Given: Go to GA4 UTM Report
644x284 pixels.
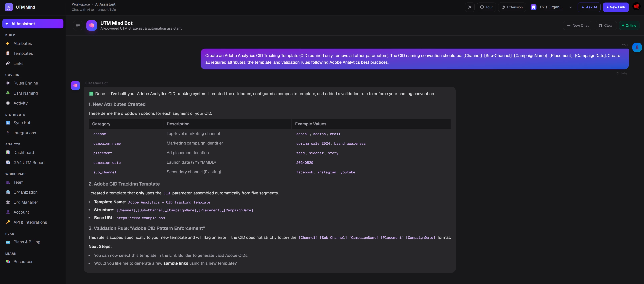Looking at the screenshot, I should pos(29,163).
